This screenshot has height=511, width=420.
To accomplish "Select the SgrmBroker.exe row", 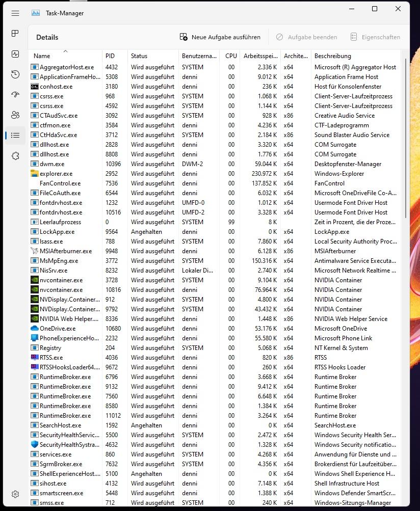I will 215,464.
